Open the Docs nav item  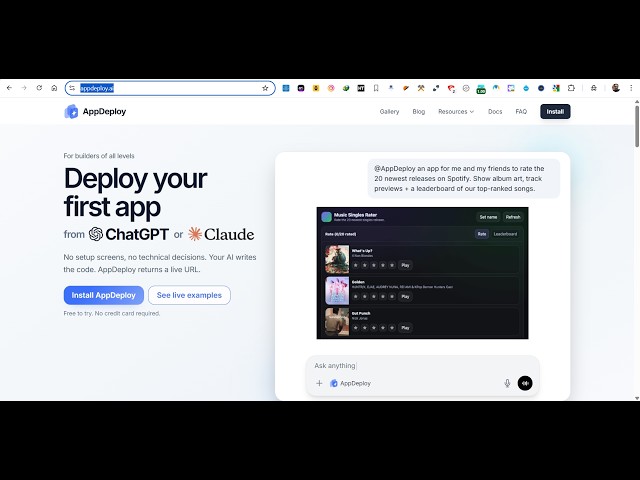click(x=495, y=111)
